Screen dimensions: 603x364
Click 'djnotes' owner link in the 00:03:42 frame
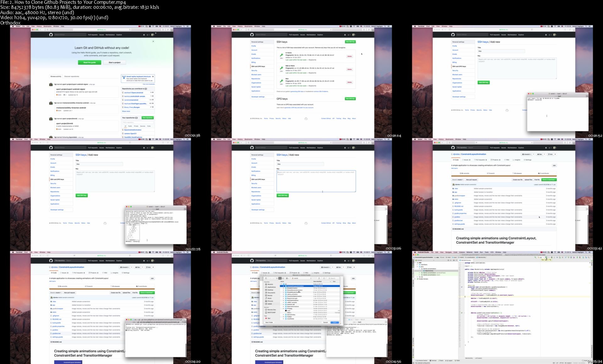coord(456,154)
